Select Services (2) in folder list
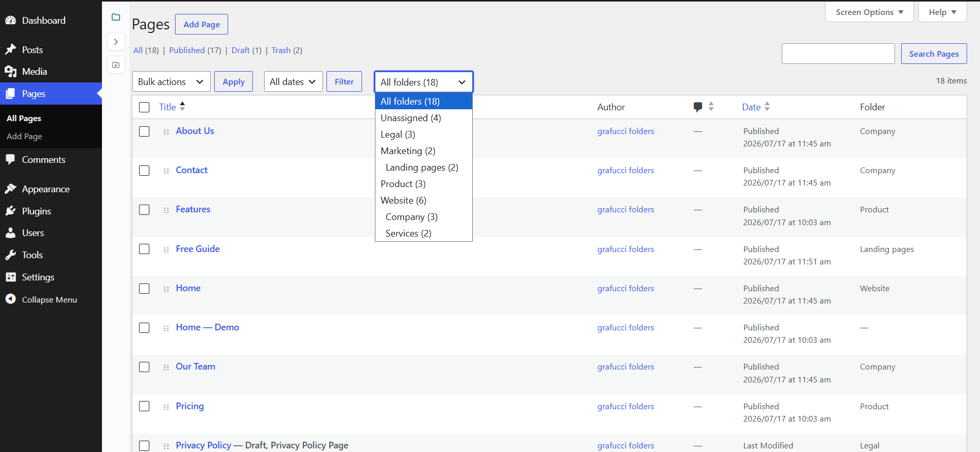 (423, 233)
